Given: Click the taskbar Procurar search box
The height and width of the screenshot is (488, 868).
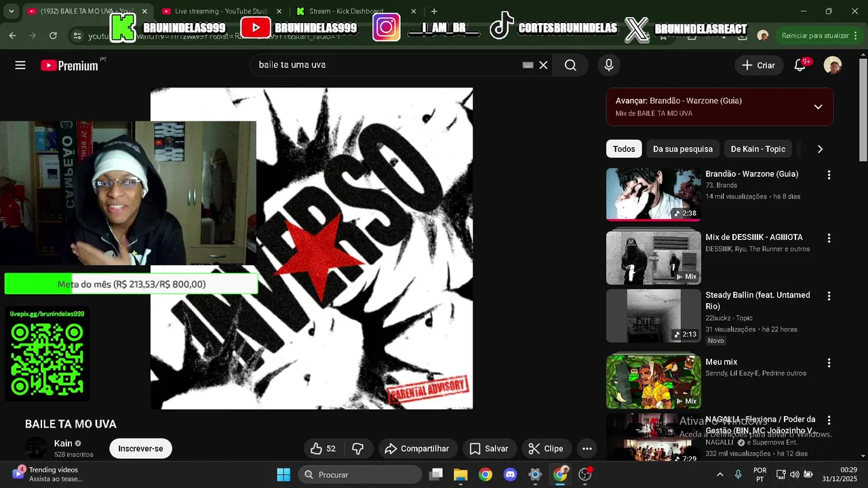Looking at the screenshot, I should click(359, 474).
